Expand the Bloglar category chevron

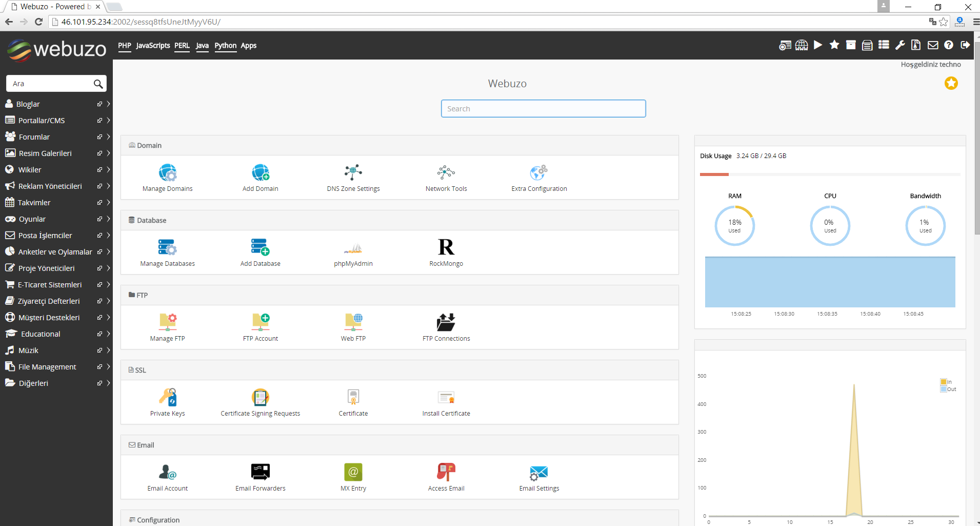[x=108, y=104]
